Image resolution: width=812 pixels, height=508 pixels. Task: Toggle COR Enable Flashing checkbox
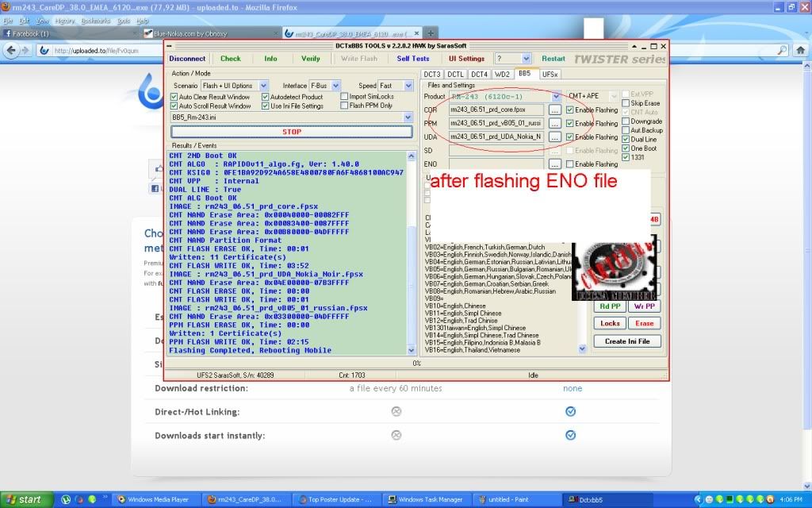tap(569, 110)
